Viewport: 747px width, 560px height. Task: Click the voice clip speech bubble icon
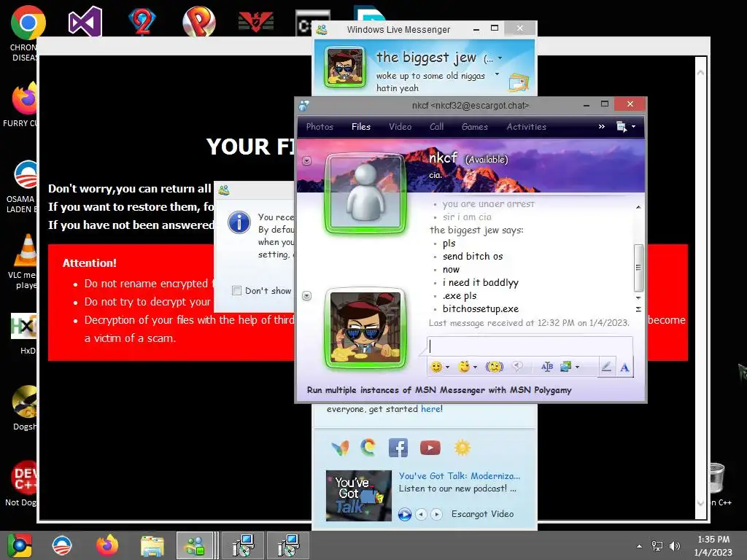pyautogui.click(x=517, y=366)
